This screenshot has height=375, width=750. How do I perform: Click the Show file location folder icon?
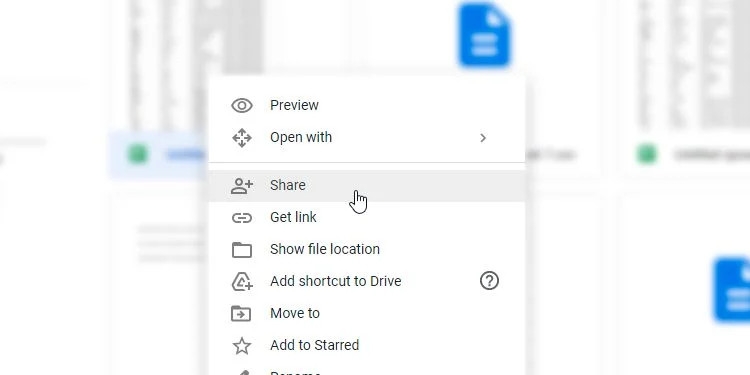click(242, 250)
